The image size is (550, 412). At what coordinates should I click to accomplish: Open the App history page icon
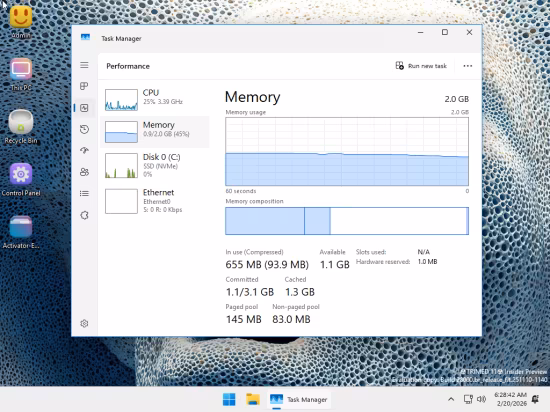point(84,129)
